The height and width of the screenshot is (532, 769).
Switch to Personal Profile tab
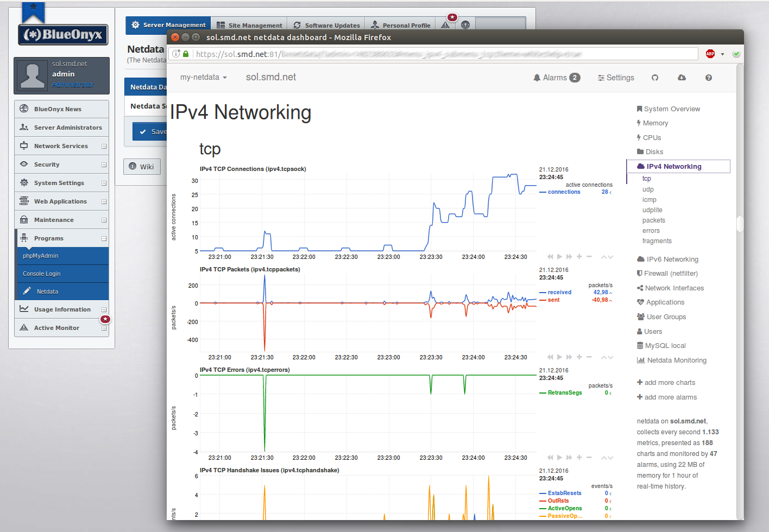pyautogui.click(x=401, y=26)
